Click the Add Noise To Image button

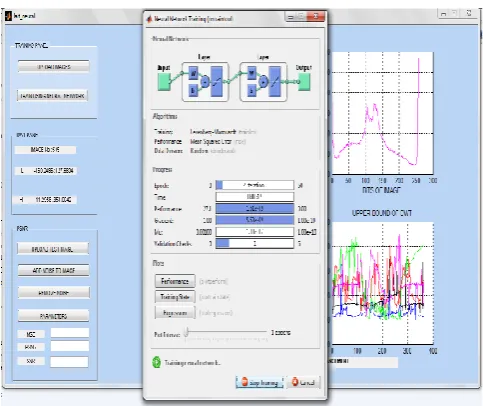click(x=54, y=271)
